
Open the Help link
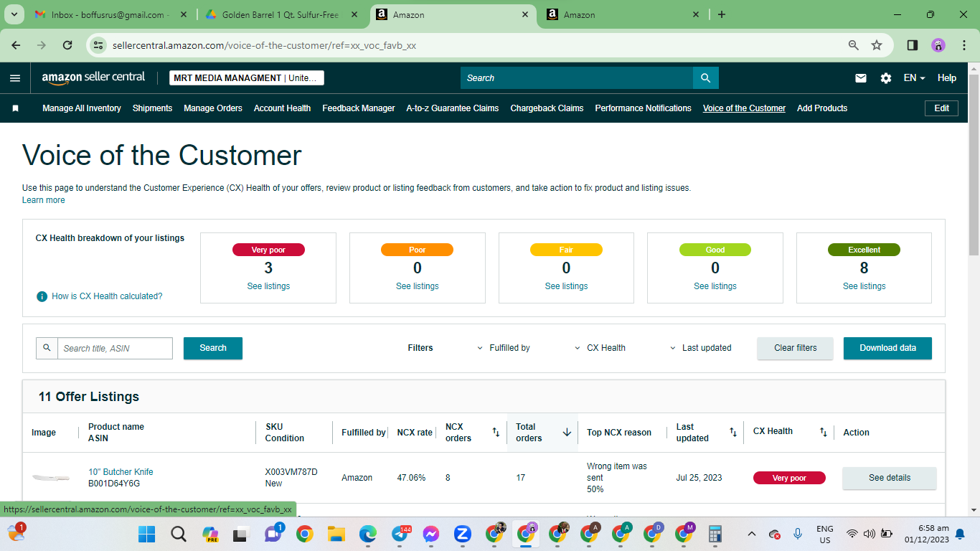947,78
